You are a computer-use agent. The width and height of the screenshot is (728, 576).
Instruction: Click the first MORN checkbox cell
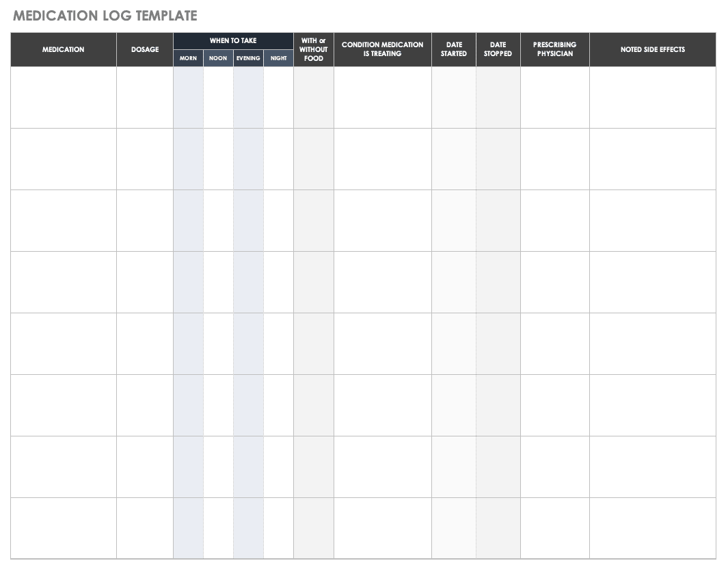click(188, 97)
